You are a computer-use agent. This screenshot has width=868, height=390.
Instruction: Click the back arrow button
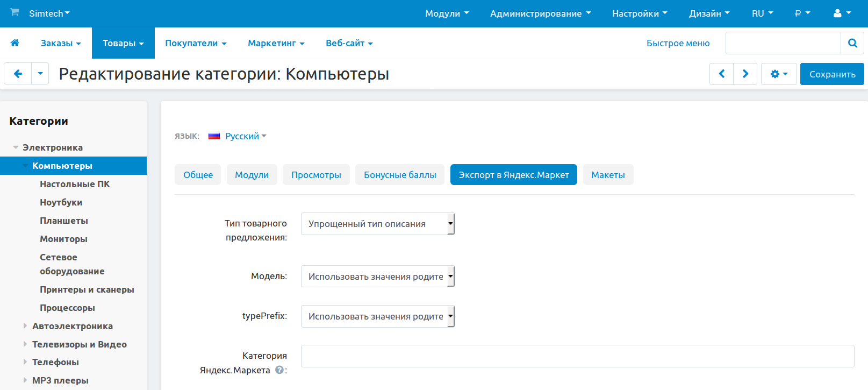pos(18,74)
